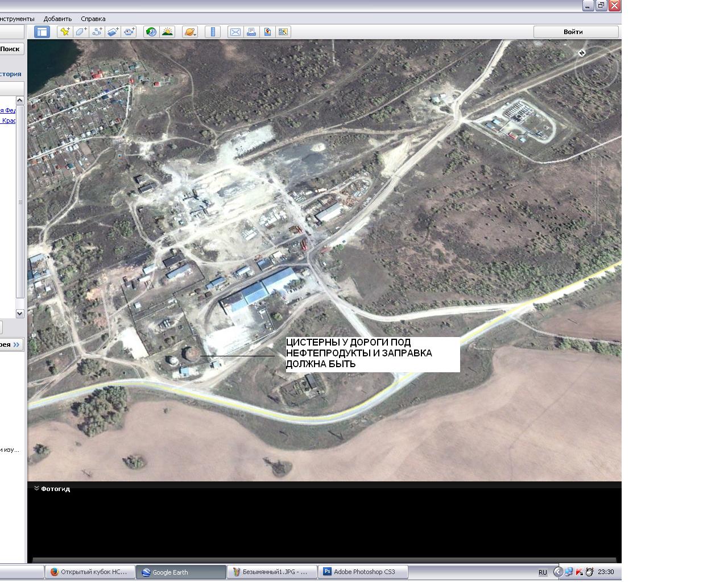Screen dimensions: 728x582
Task: Open the ruler measuring tool
Action: (x=213, y=32)
